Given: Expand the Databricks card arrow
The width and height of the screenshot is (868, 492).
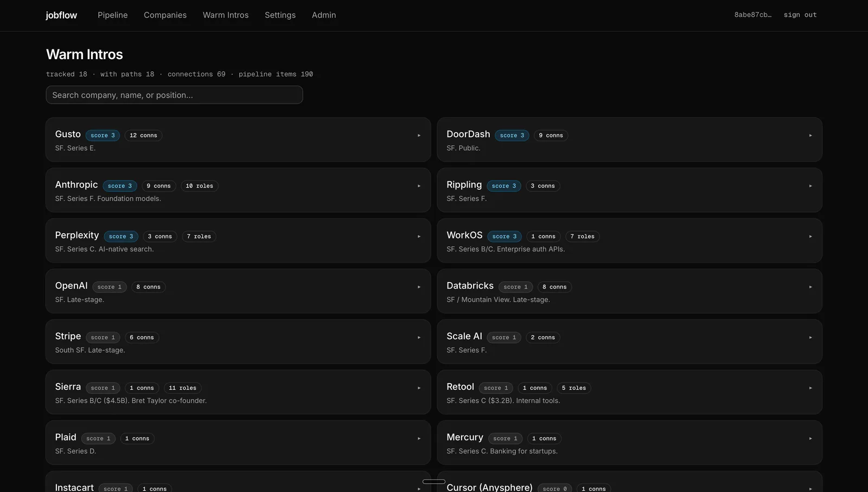Looking at the screenshot, I should pos(810,287).
